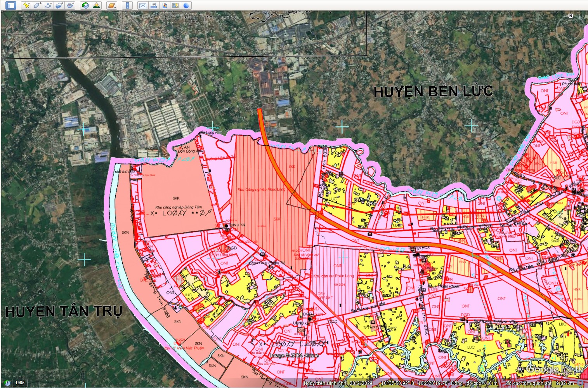
Task: Select the Add Polygon tool
Action: point(37,5)
